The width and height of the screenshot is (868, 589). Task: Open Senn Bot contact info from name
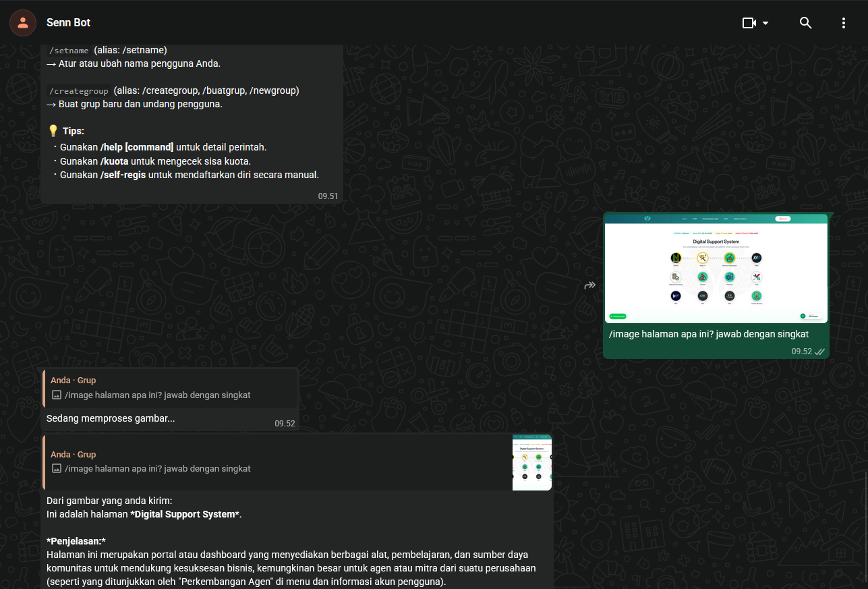(68, 23)
